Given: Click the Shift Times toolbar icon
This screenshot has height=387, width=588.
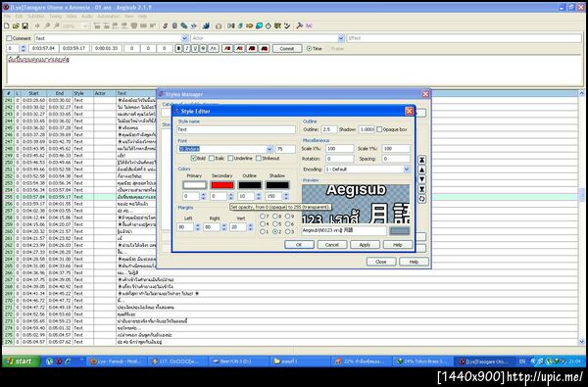Looking at the screenshot, I should point(231,25).
